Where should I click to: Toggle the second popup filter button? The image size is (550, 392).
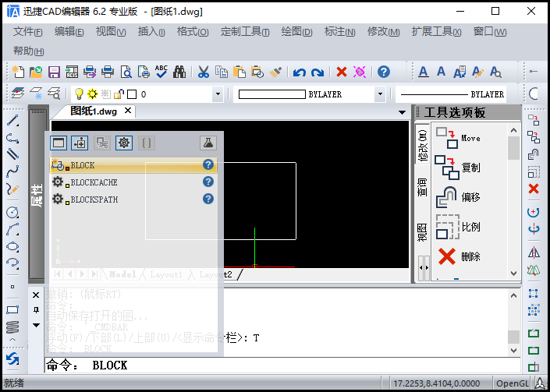click(x=80, y=143)
